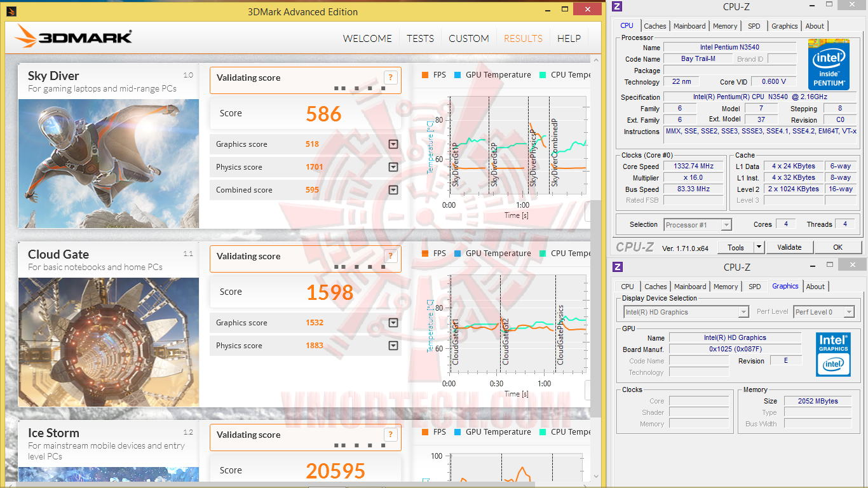Click the Board Manuf. value 0x1025 (0x087F)
868x488 pixels.
[x=735, y=349]
